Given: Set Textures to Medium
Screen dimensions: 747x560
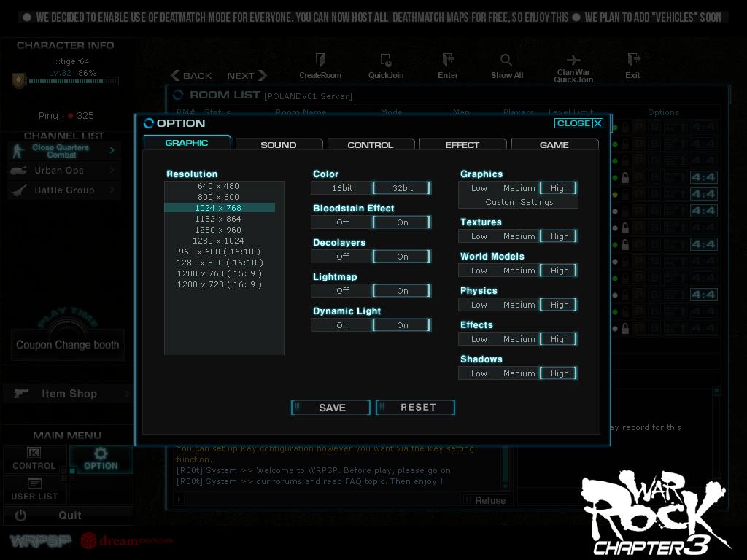Looking at the screenshot, I should 519,236.
